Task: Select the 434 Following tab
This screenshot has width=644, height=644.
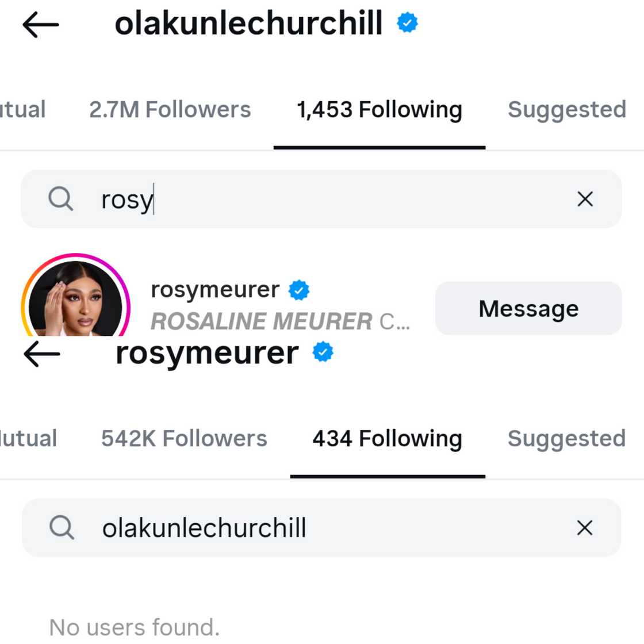Action: coord(387,439)
